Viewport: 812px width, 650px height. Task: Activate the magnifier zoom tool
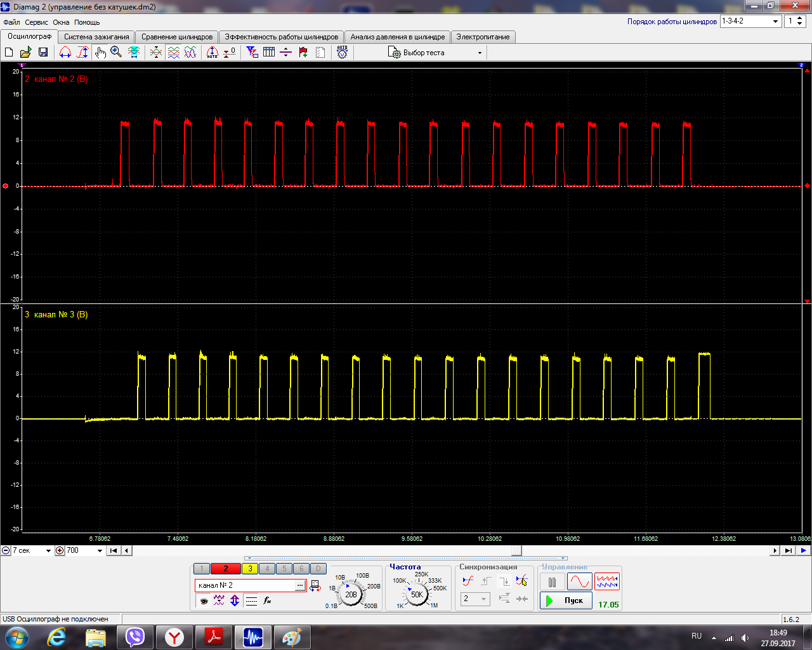(116, 53)
